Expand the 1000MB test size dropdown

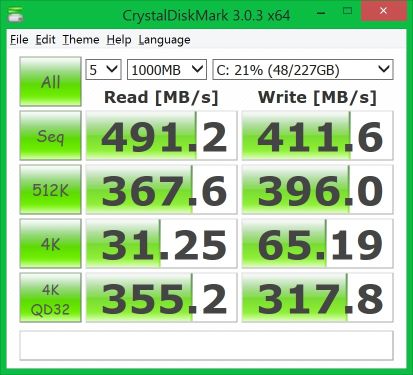(x=167, y=70)
